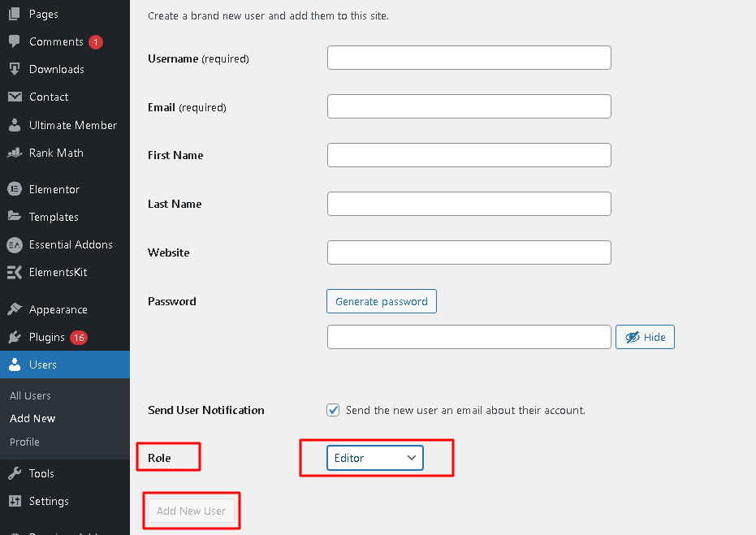Open the All Users submenu item

pos(30,395)
